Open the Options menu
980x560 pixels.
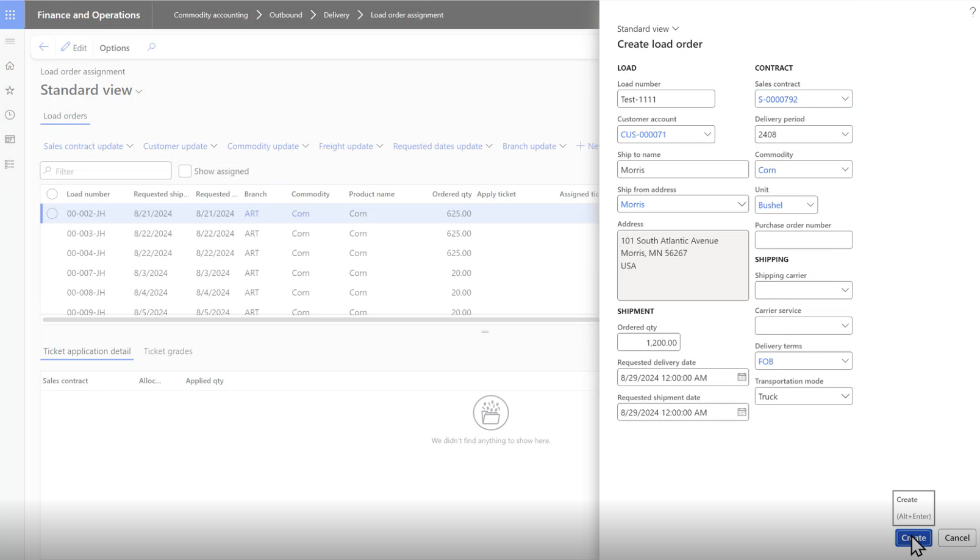pyautogui.click(x=115, y=47)
